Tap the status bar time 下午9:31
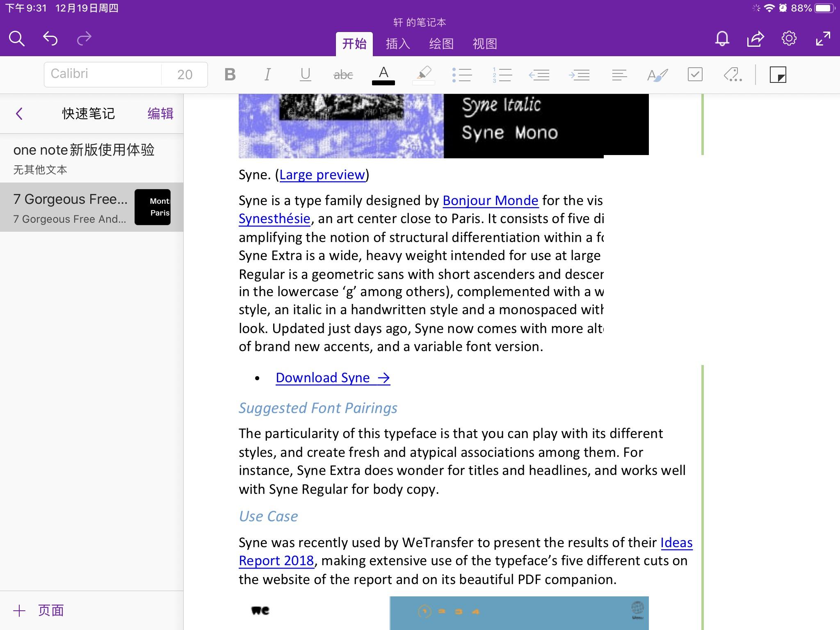The image size is (840, 630). click(x=26, y=8)
